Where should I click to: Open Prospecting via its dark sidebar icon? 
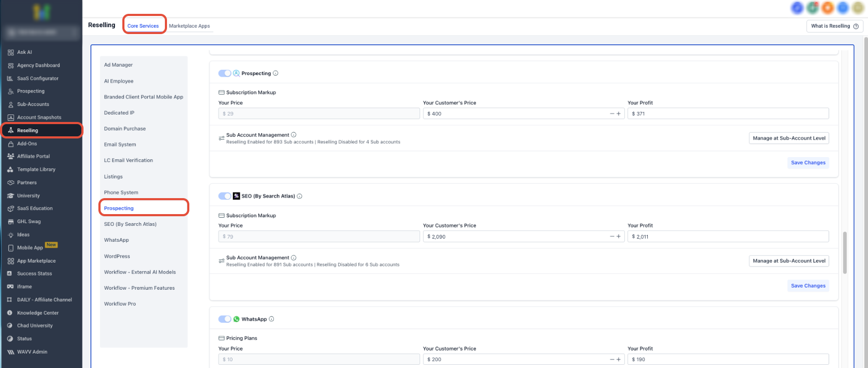click(11, 92)
